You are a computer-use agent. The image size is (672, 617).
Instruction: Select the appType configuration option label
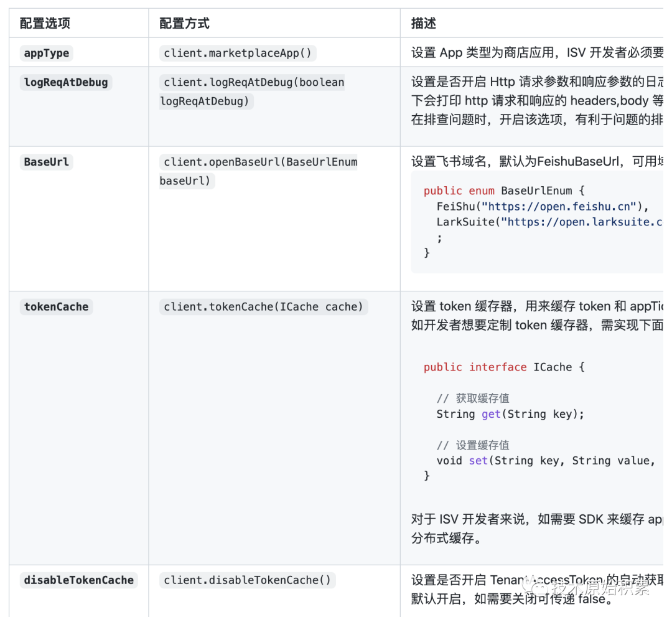pyautogui.click(x=45, y=53)
